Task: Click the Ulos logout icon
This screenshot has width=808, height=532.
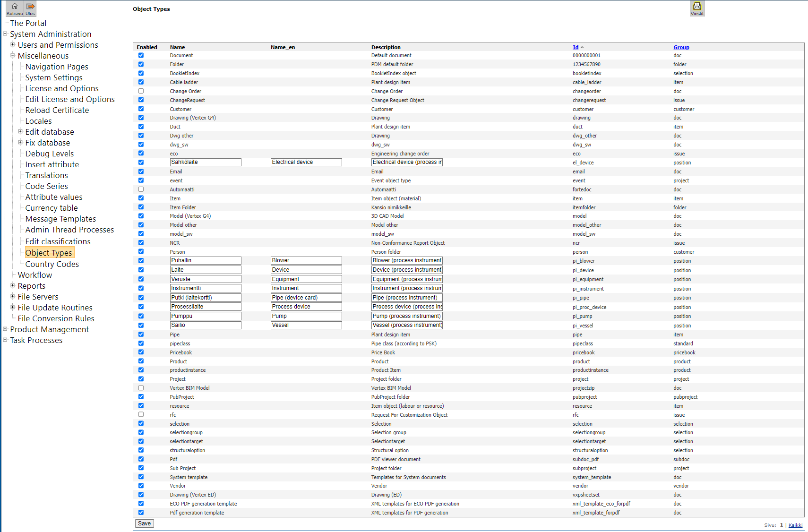Action: [30, 9]
